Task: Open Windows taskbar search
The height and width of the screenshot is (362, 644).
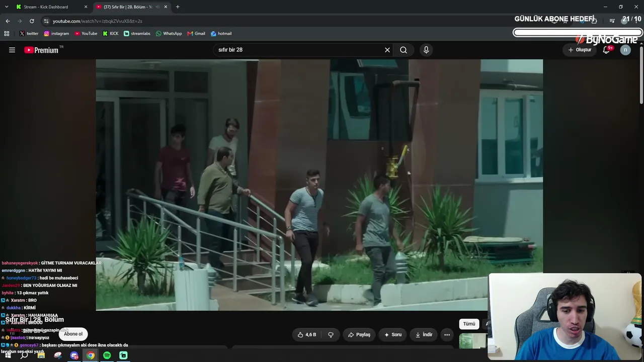Action: pyautogui.click(x=24, y=355)
